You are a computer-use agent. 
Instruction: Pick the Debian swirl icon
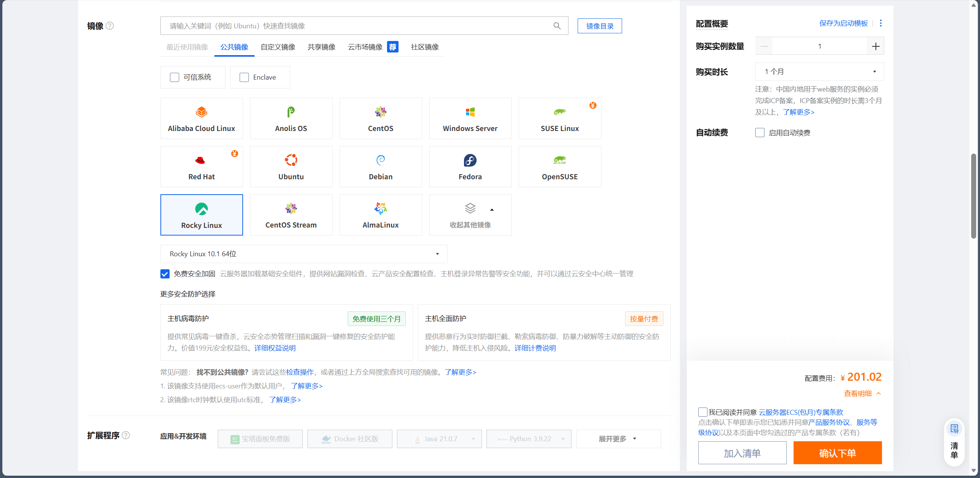tap(381, 160)
